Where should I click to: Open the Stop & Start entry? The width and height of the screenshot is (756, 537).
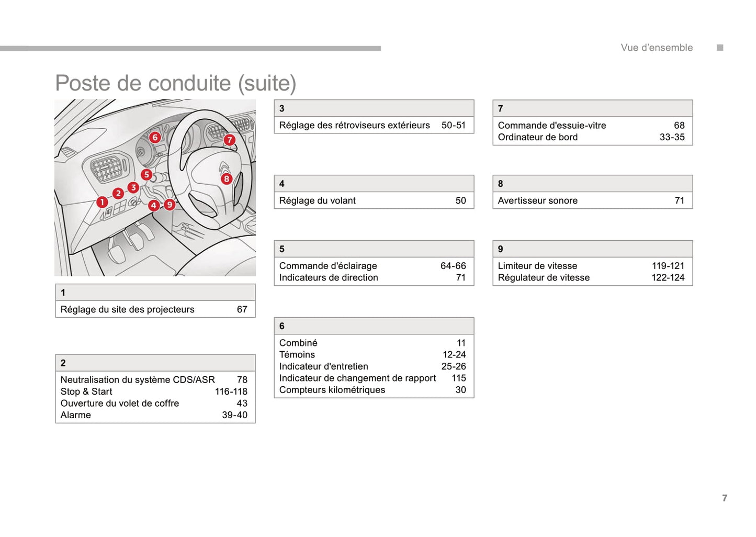86,391
